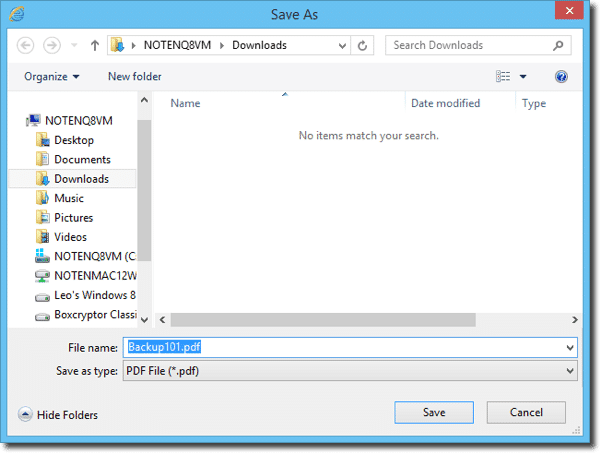Click the Music folder icon

coord(42,198)
